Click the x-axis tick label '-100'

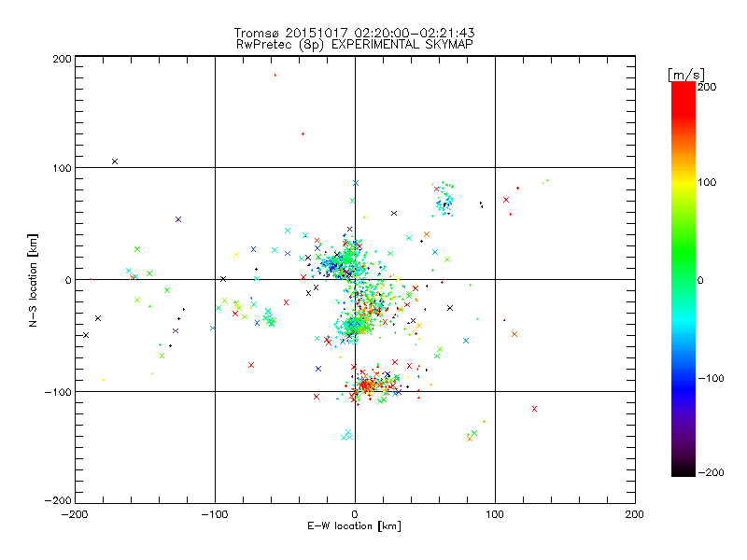click(215, 514)
